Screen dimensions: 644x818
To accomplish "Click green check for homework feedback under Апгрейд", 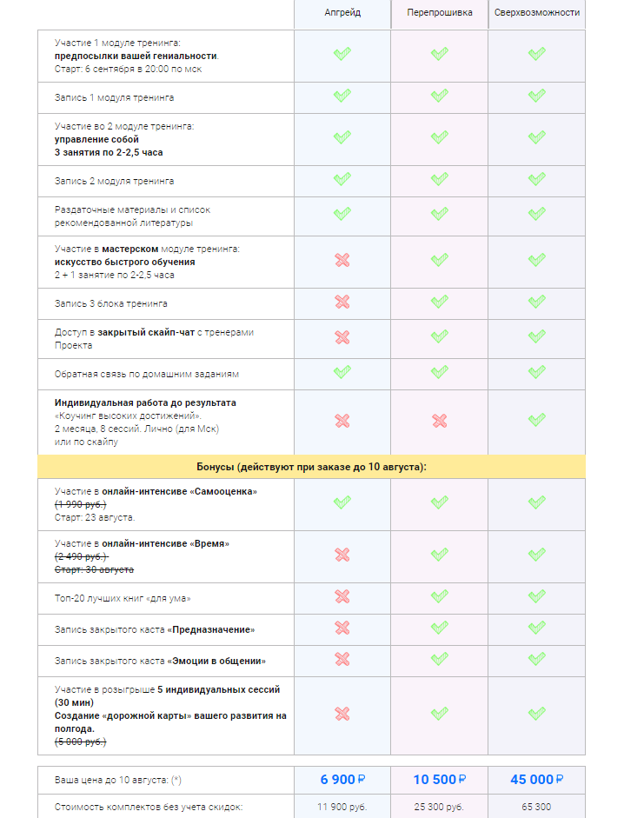I will [x=342, y=372].
